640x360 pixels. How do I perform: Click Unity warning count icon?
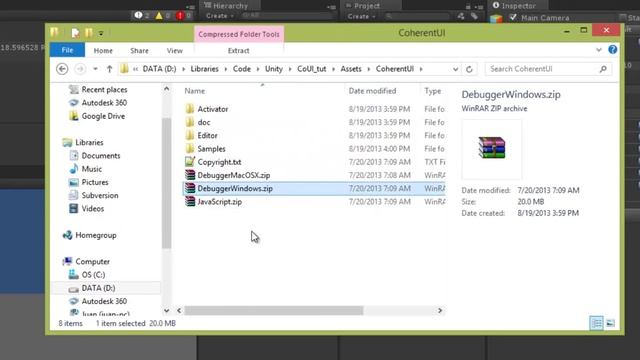click(x=159, y=16)
